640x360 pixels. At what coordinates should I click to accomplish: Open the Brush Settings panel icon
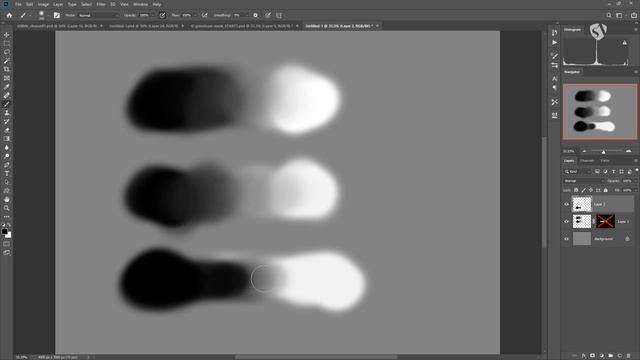pos(57,15)
